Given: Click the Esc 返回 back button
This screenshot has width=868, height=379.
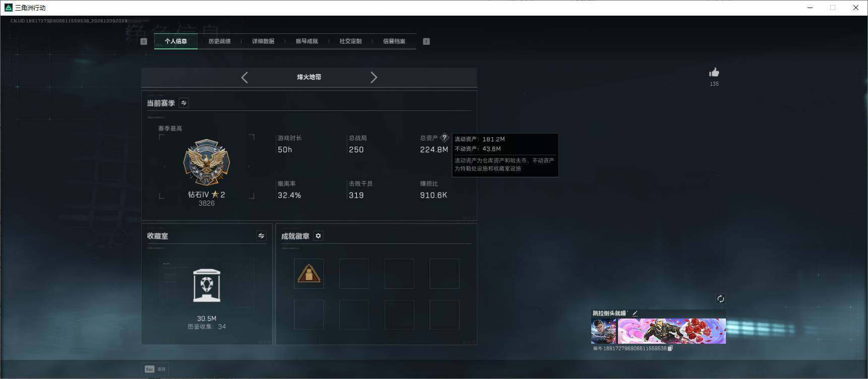Looking at the screenshot, I should (x=155, y=369).
